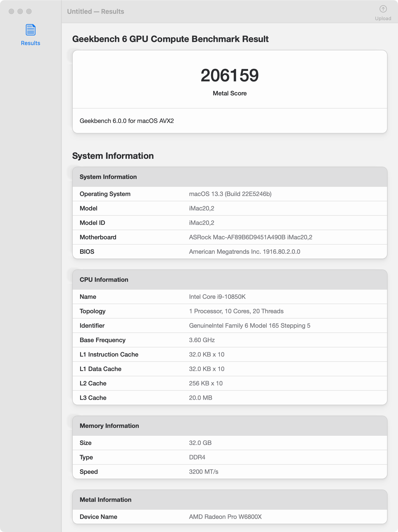Select the '256 KB x 10' L2 Cache value

point(206,383)
